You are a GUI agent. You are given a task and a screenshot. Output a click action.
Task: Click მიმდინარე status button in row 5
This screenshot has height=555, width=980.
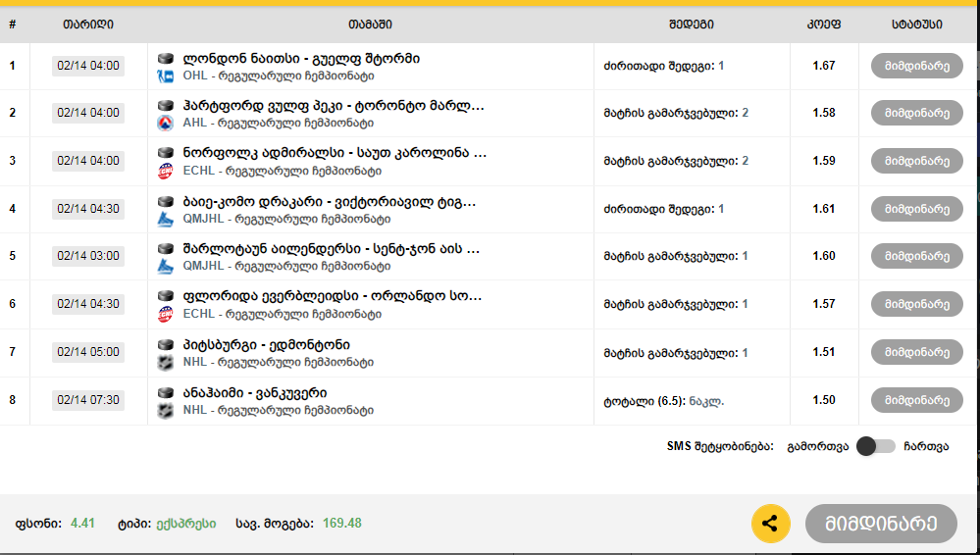[x=917, y=256]
